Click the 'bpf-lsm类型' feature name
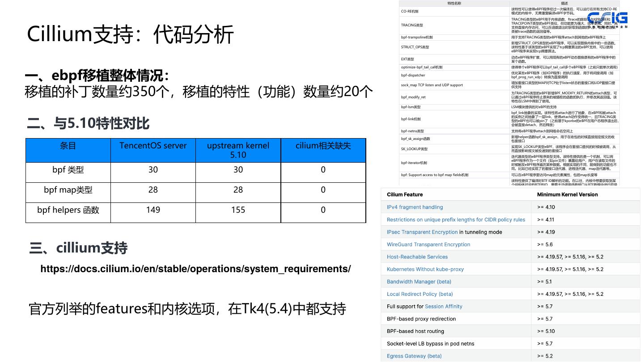Image resolution: width=644 pixels, height=362 pixels. [411, 107]
